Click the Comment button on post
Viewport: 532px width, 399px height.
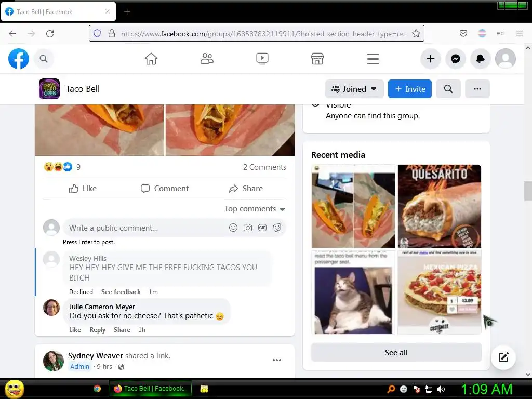coord(165,189)
